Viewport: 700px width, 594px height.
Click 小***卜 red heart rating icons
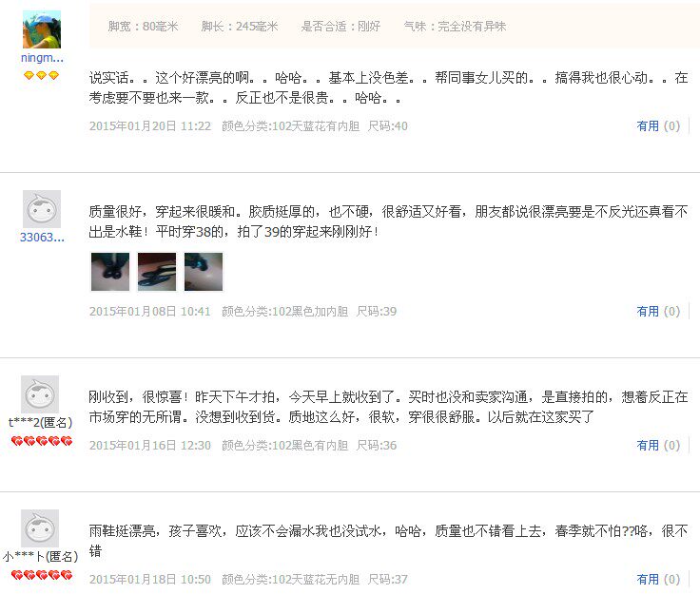tap(42, 575)
